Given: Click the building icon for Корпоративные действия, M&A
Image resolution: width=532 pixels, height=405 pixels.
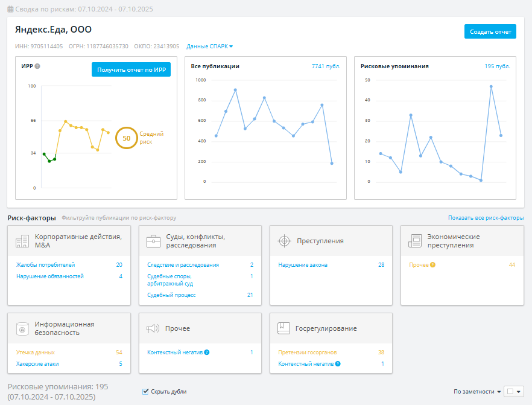Looking at the screenshot, I should 22,241.
